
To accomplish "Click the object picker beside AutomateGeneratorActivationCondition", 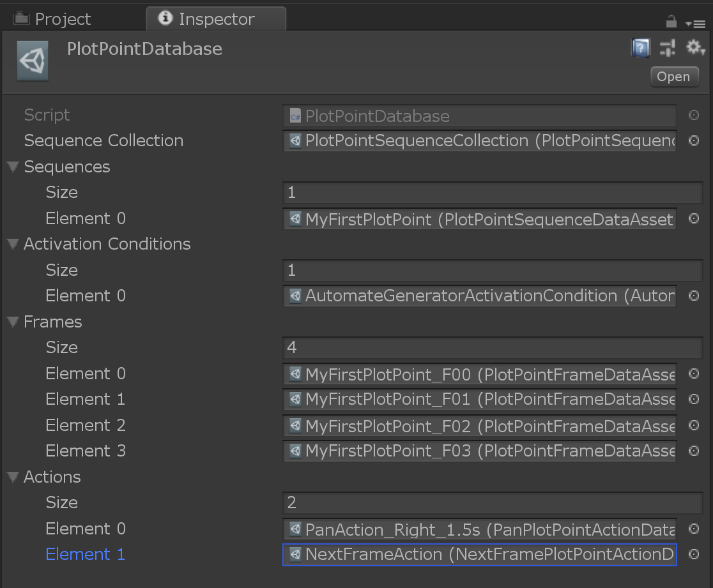I will click(694, 296).
